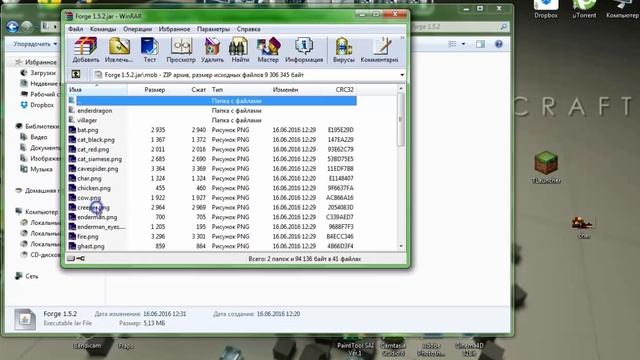640x360 pixels.
Task: Click the Explorer window search field
Action: [460, 27]
